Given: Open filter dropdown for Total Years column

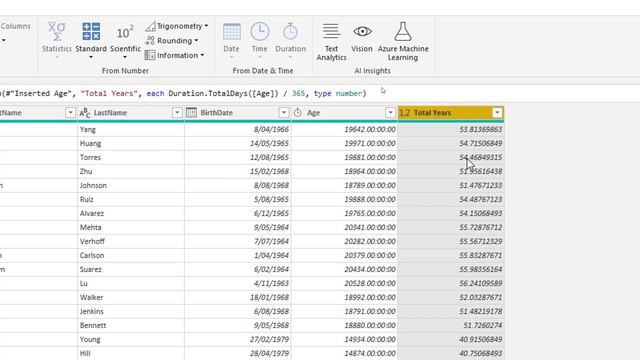Looking at the screenshot, I should pos(497,113).
